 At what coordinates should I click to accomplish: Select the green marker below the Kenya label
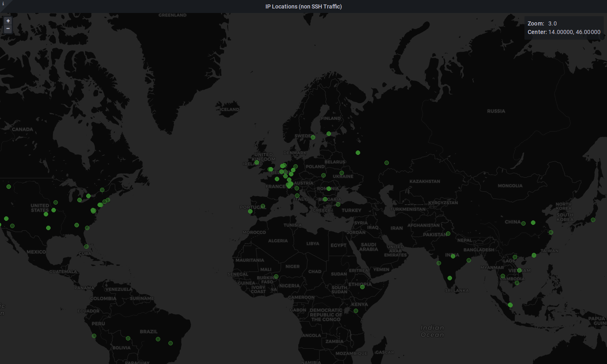[356, 311]
